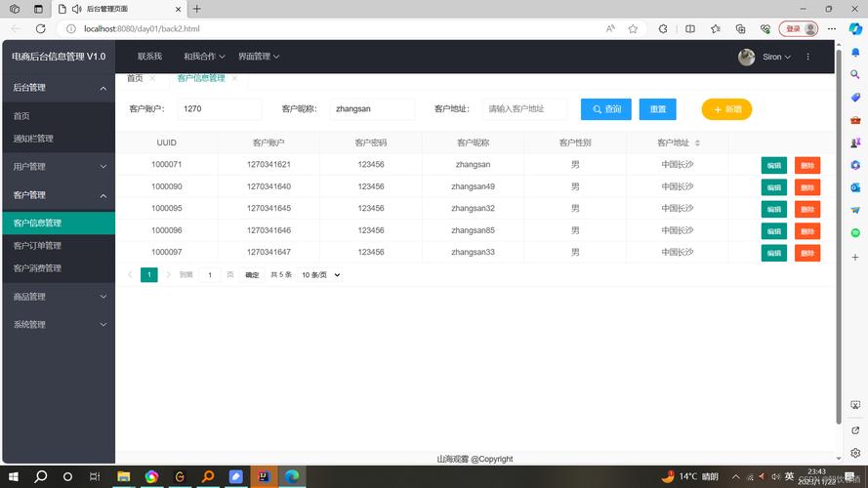Open the 10条/页 page size dropdown

pos(320,275)
